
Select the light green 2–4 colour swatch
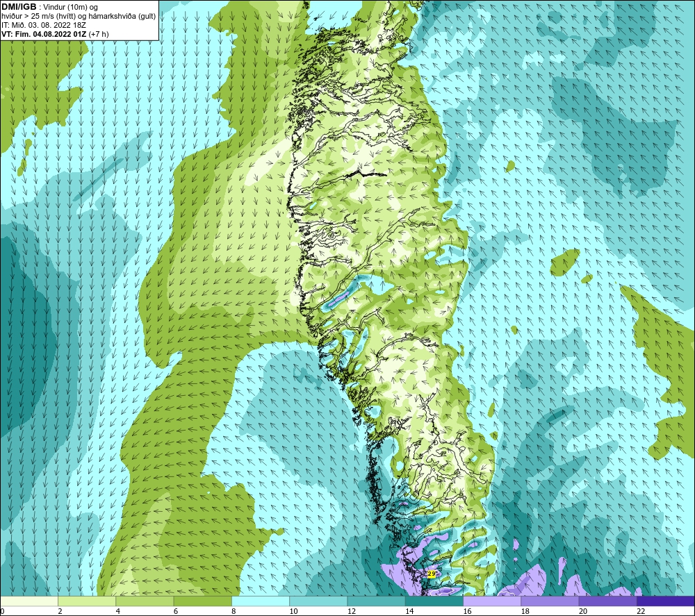tap(87, 601)
